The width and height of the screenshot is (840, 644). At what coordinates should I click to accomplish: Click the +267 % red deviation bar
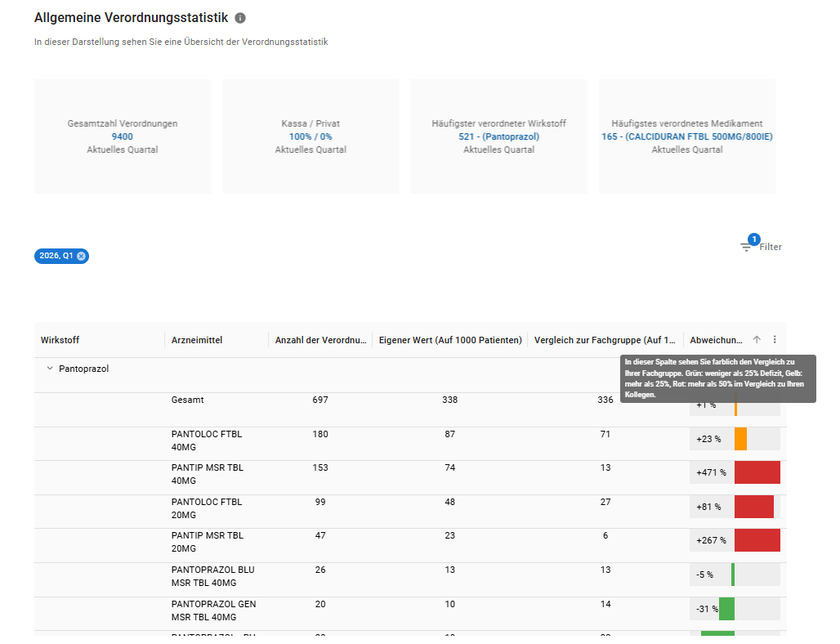pyautogui.click(x=757, y=540)
